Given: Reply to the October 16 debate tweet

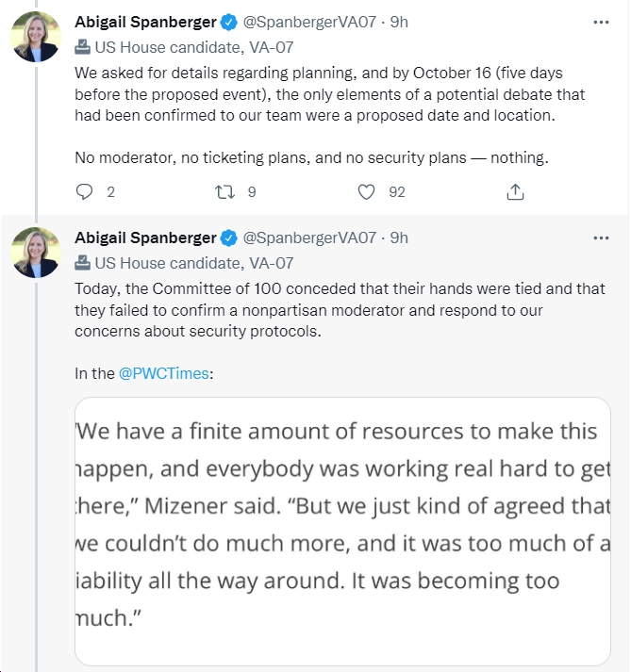Looking at the screenshot, I should [84, 192].
